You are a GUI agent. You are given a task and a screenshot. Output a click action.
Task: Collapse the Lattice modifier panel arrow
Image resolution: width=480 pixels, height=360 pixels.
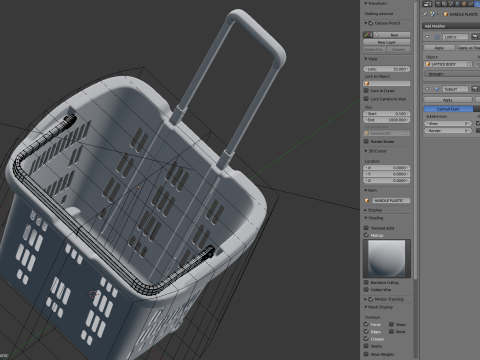(427, 37)
